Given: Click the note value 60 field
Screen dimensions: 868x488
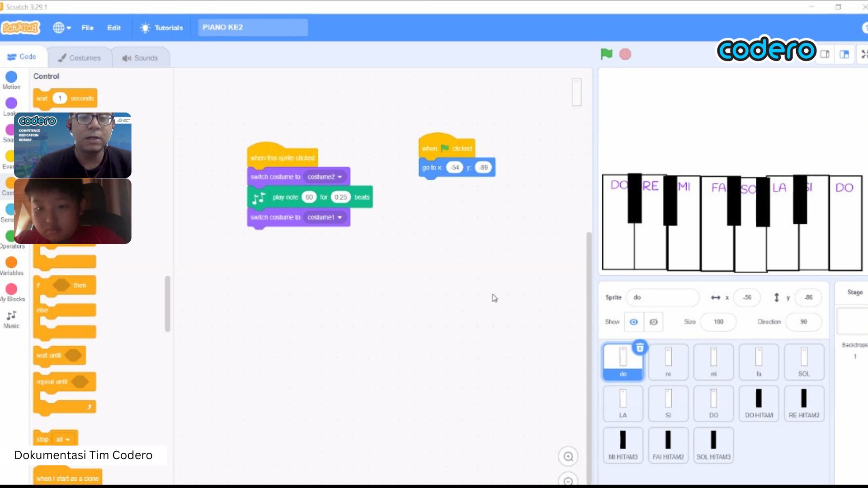Looking at the screenshot, I should [309, 197].
